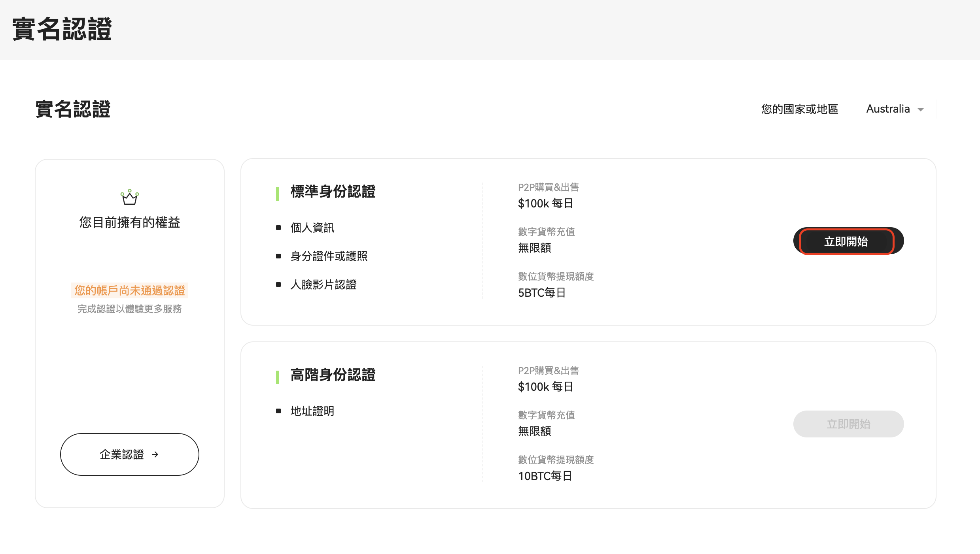Click the 身分證件或護照 requirement item

click(x=329, y=256)
